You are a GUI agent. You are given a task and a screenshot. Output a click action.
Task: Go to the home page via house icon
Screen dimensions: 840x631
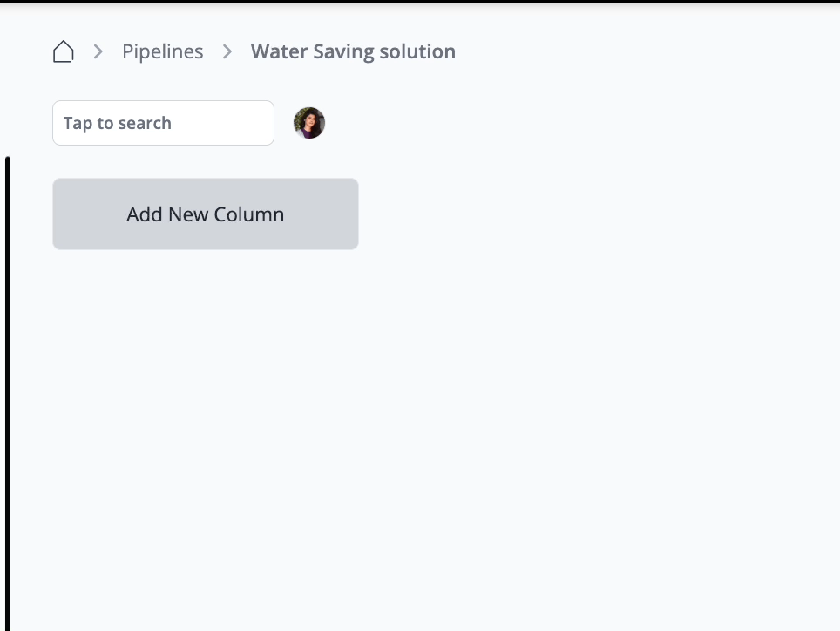tap(63, 52)
